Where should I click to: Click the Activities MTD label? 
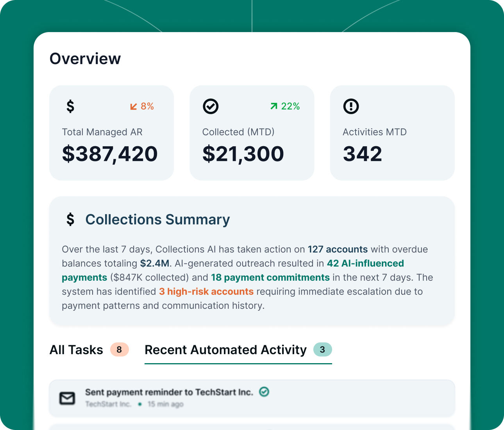[x=375, y=132]
